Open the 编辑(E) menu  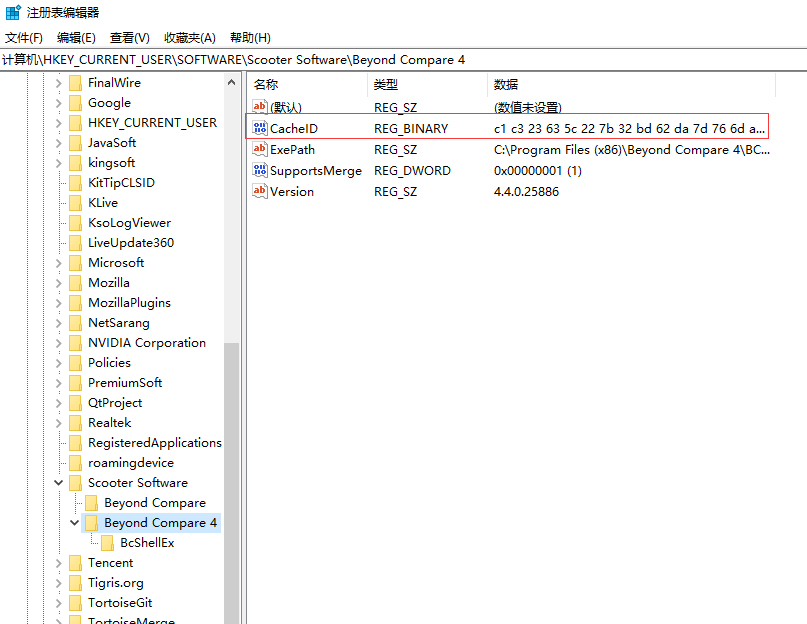click(76, 38)
